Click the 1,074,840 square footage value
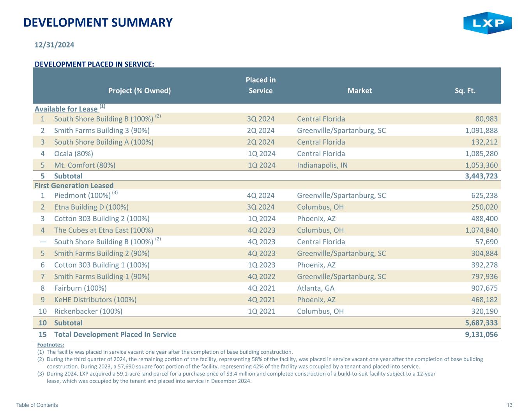 pyautogui.click(x=481, y=230)
